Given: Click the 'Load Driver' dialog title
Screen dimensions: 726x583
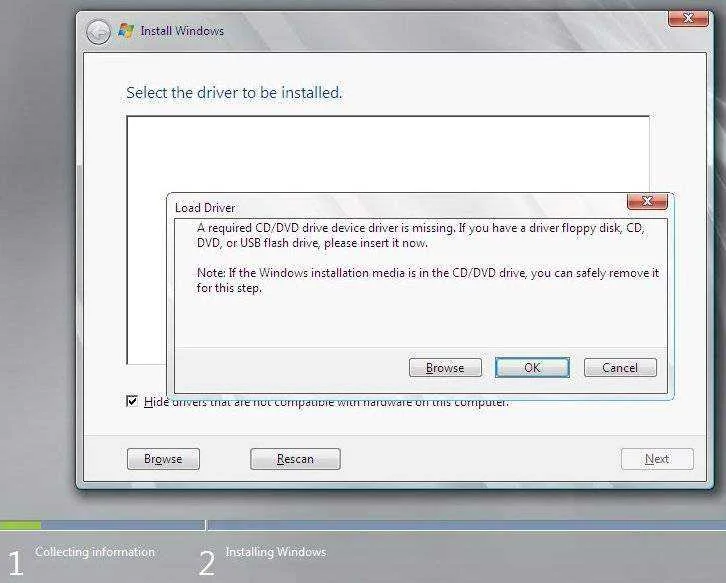Looking at the screenshot, I should 205,208.
